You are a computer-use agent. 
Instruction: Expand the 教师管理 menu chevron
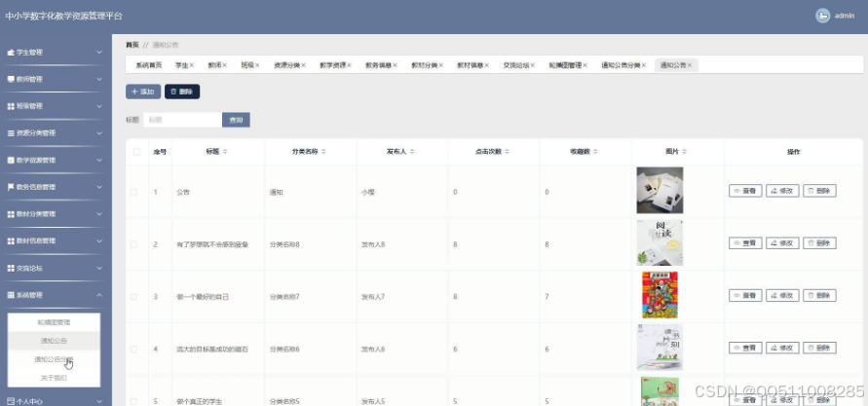[x=99, y=79]
